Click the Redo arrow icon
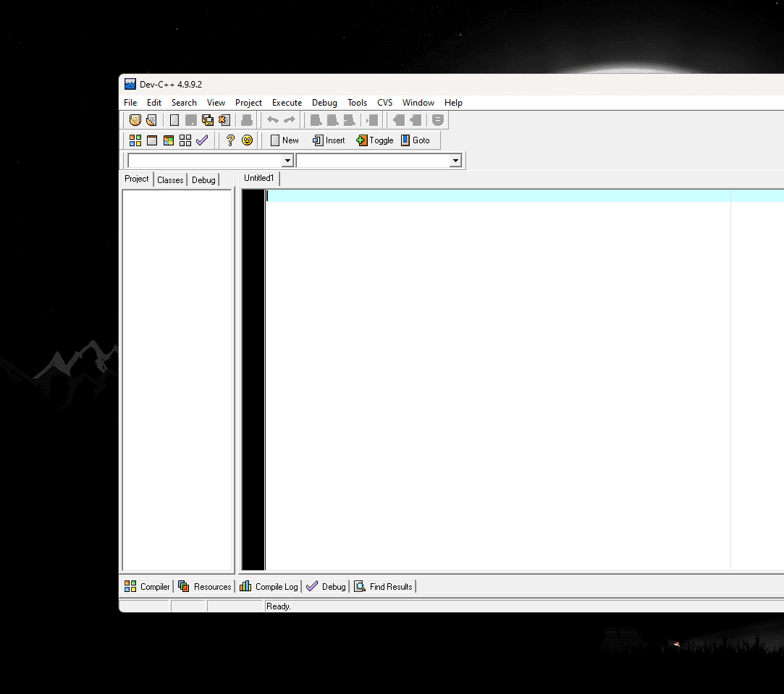784x694 pixels. (x=290, y=120)
